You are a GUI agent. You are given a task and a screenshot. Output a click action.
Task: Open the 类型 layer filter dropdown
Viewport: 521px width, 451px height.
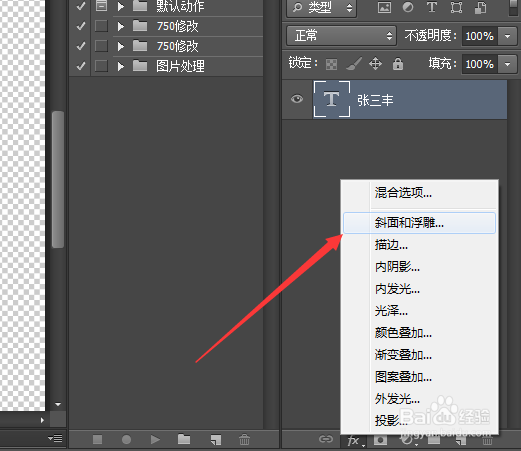[x=322, y=8]
